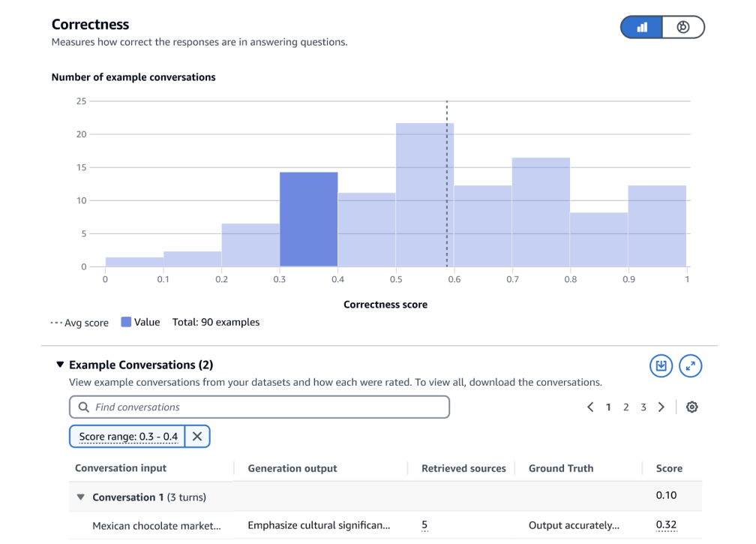Click the 0.32 score value
This screenshot has height=544, width=756.
pyautogui.click(x=666, y=525)
